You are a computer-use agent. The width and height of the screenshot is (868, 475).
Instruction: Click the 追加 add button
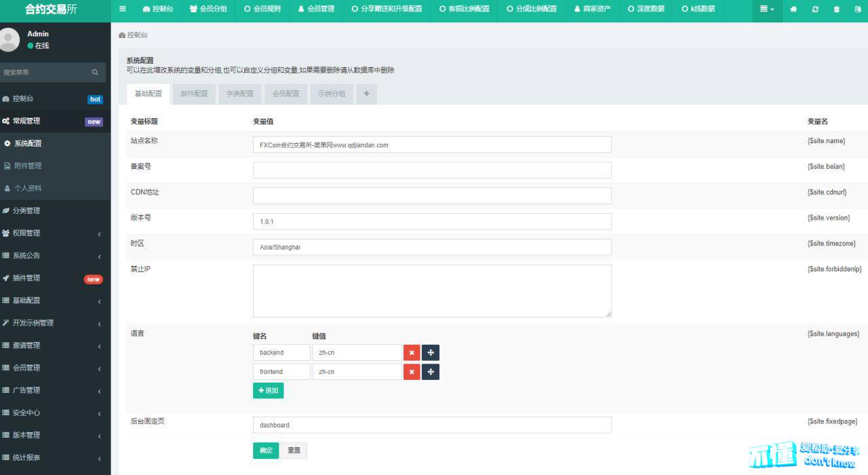pyautogui.click(x=268, y=391)
